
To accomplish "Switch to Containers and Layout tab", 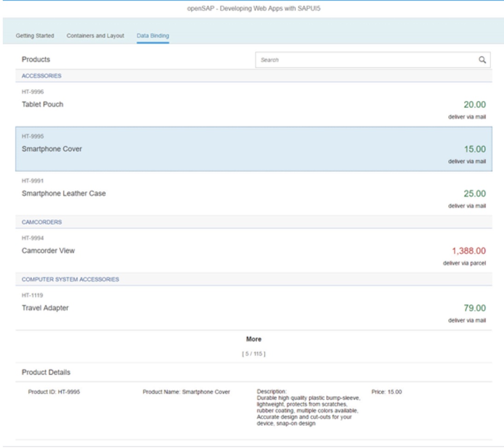I will tap(95, 35).
